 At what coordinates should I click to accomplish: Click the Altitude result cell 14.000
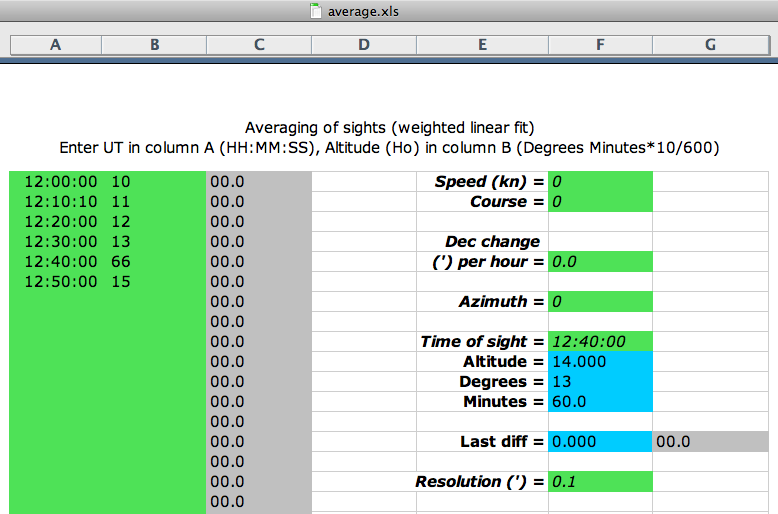pyautogui.click(x=600, y=362)
